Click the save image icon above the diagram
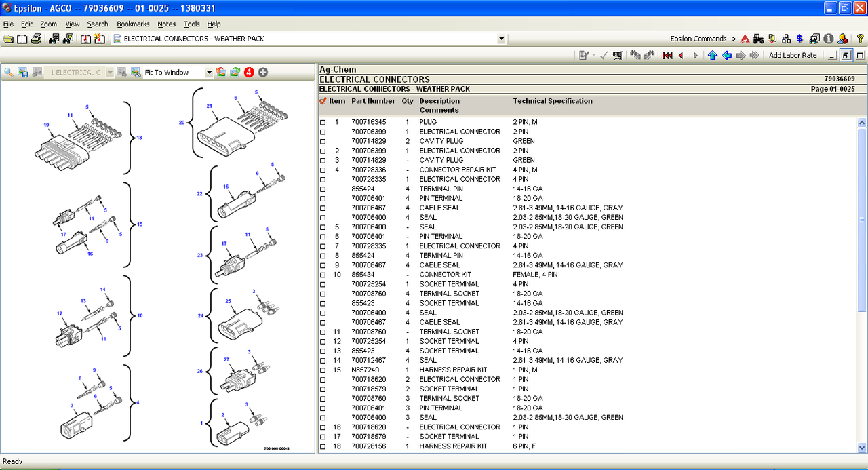Screen dimensions: 868x470 tap(23, 72)
